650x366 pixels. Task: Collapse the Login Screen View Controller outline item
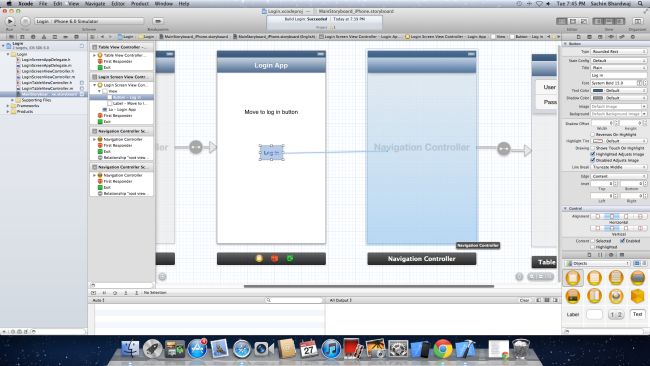95,85
